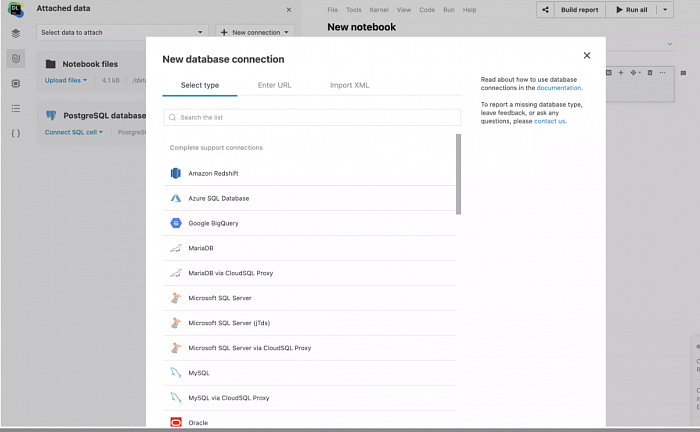
Task: Click the Search the list field
Action: click(312, 117)
